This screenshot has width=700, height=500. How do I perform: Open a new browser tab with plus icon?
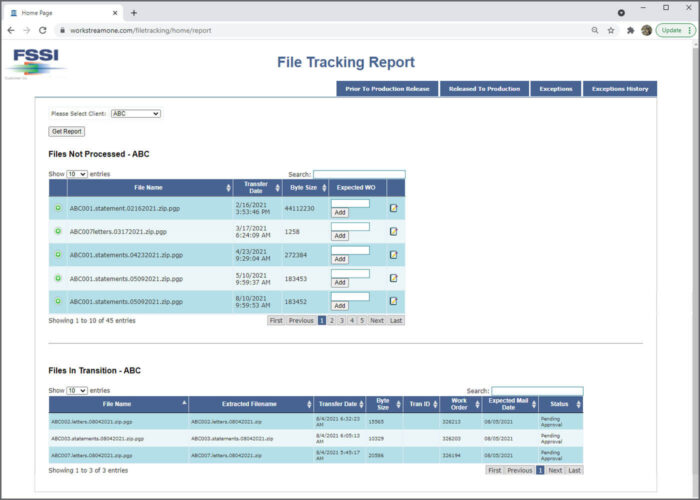click(x=134, y=13)
